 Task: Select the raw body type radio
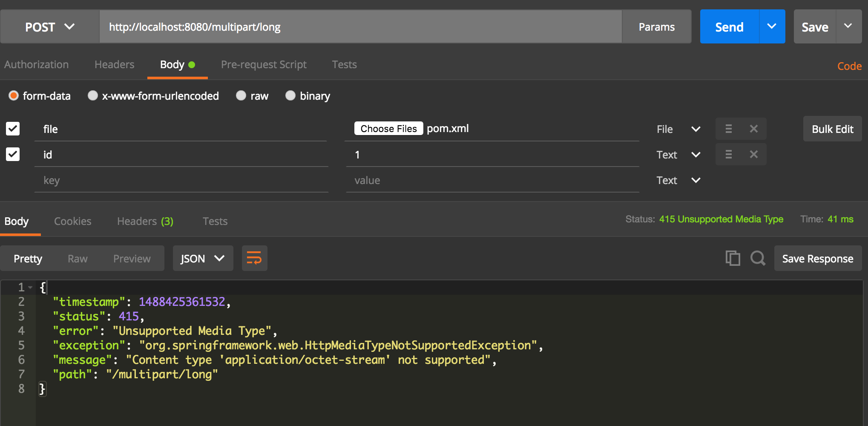click(x=241, y=96)
